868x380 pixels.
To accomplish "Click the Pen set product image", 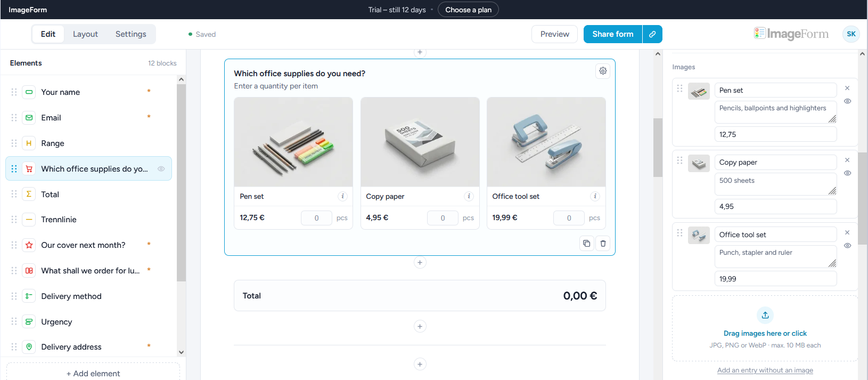I will click(293, 142).
